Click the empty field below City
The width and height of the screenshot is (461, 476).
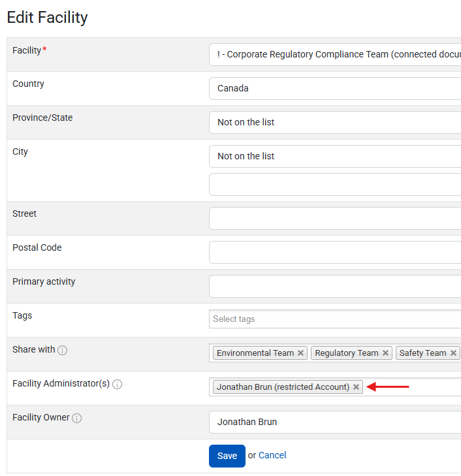coord(334,184)
